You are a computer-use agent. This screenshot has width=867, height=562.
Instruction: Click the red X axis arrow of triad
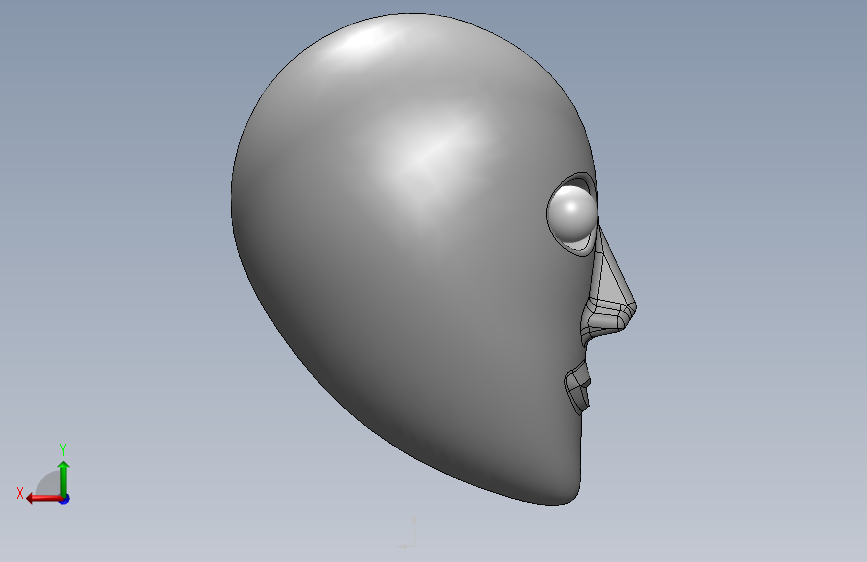pyautogui.click(x=44, y=498)
